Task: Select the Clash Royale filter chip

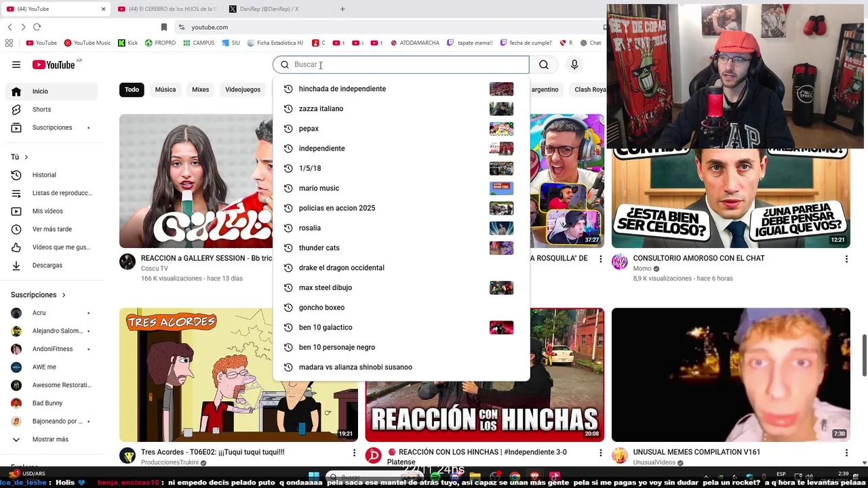Action: (590, 89)
